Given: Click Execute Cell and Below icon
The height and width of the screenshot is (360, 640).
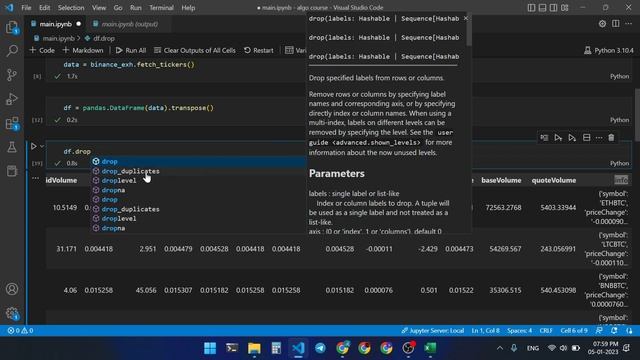Looking at the screenshot, I should 572,138.
